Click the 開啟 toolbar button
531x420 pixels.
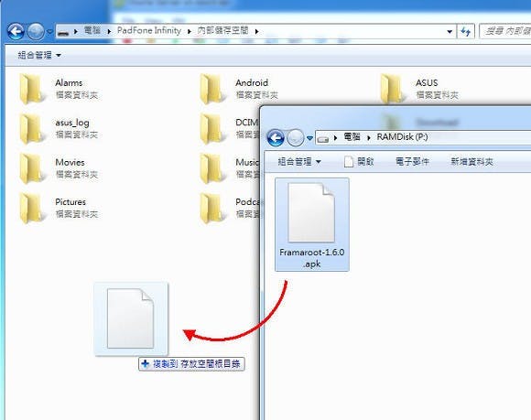pos(359,162)
